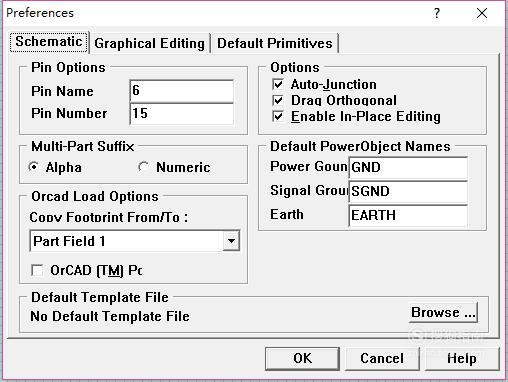The width and height of the screenshot is (508, 382).
Task: Uncheck Drag Orthogonal option
Action: pos(278,100)
